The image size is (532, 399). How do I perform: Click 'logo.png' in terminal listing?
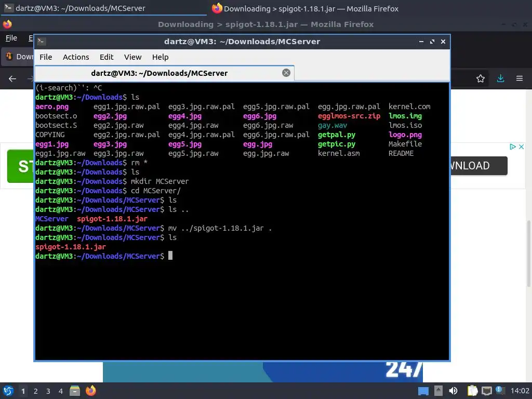tap(405, 135)
